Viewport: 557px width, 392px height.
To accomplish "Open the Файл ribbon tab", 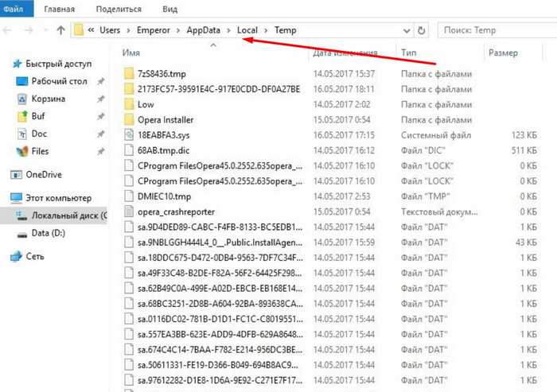I will click(17, 9).
